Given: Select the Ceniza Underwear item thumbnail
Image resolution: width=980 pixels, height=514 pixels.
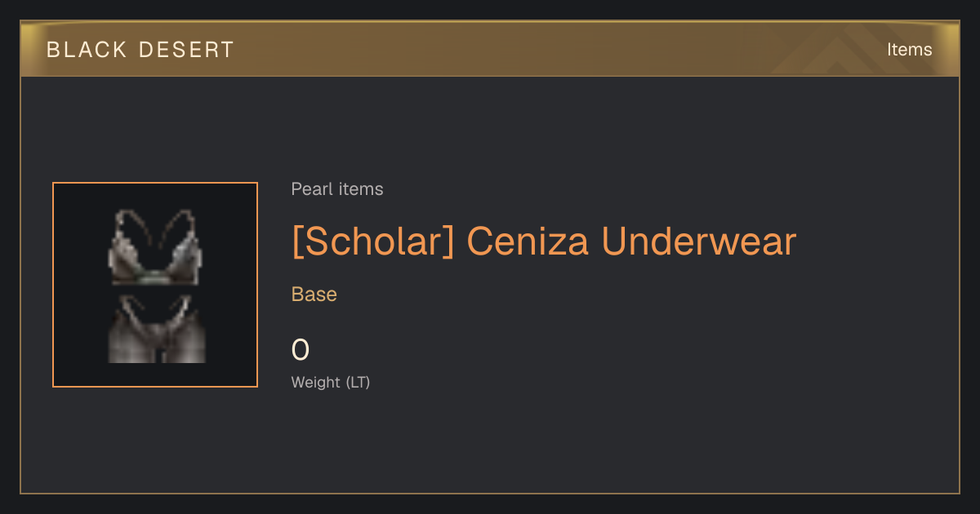Looking at the screenshot, I should coord(155,285).
